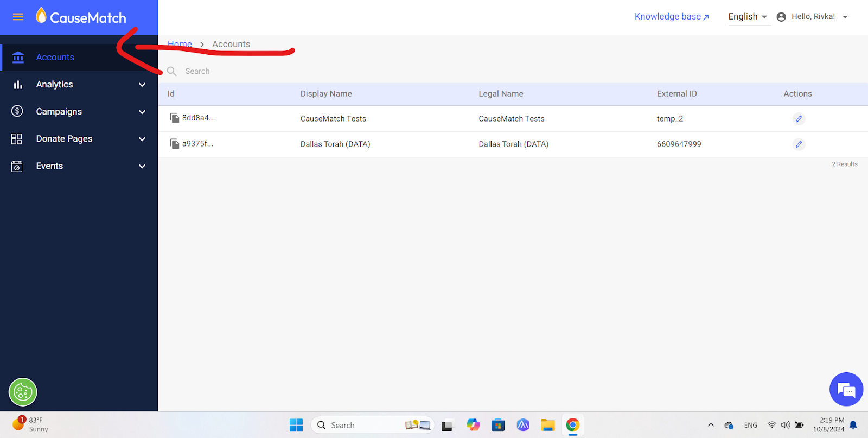The width and height of the screenshot is (868, 438).
Task: Toggle the hamburger menu icon
Action: (x=18, y=17)
